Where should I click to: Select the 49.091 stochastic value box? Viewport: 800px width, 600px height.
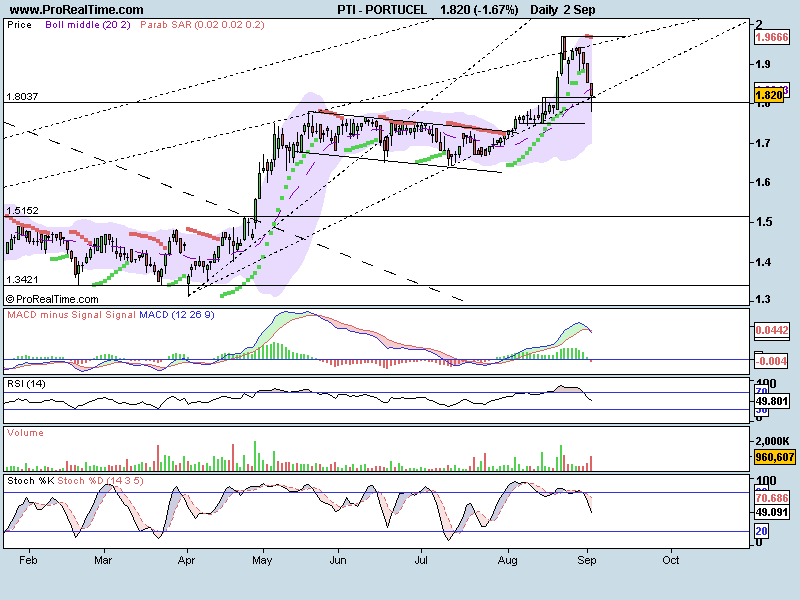click(x=772, y=512)
